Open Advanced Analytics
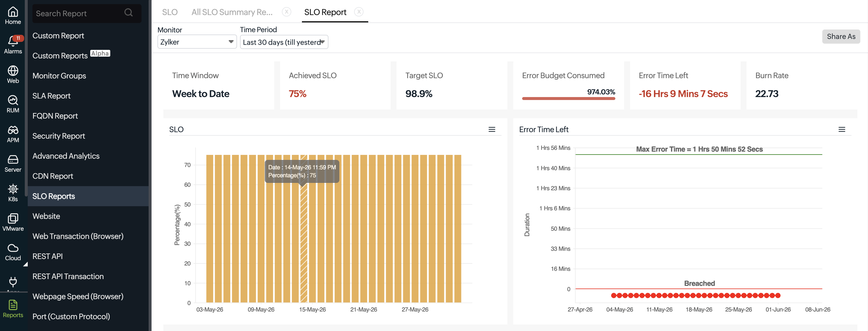The image size is (868, 331). pos(66,156)
